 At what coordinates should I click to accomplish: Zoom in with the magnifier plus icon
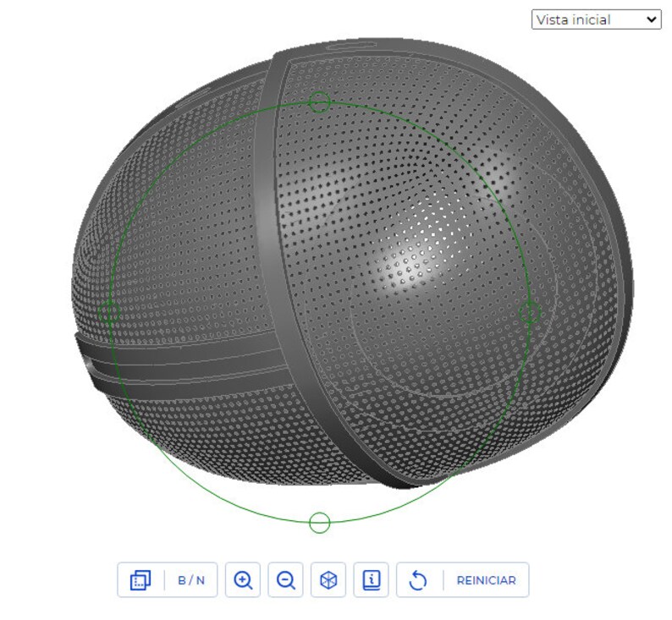243,580
